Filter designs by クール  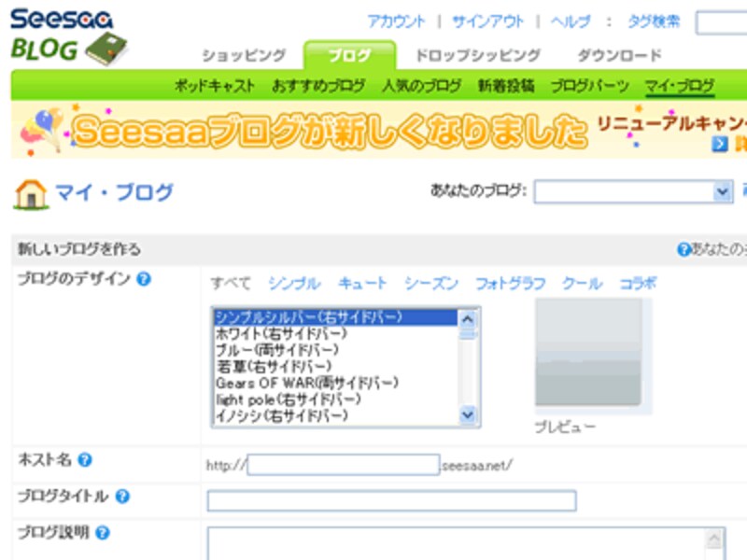pos(582,284)
